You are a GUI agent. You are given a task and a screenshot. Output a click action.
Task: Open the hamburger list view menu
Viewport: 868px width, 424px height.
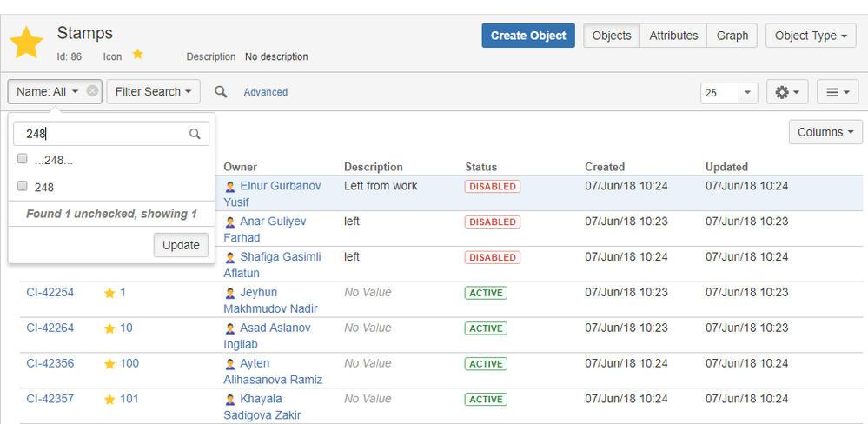click(x=838, y=92)
